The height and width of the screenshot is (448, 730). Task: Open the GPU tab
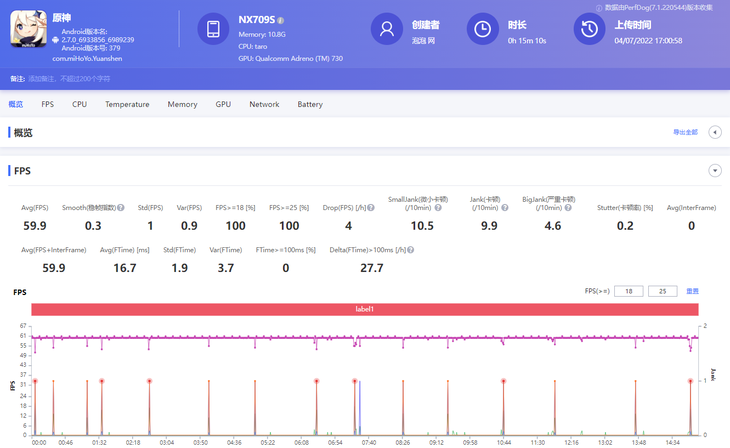tap(223, 104)
